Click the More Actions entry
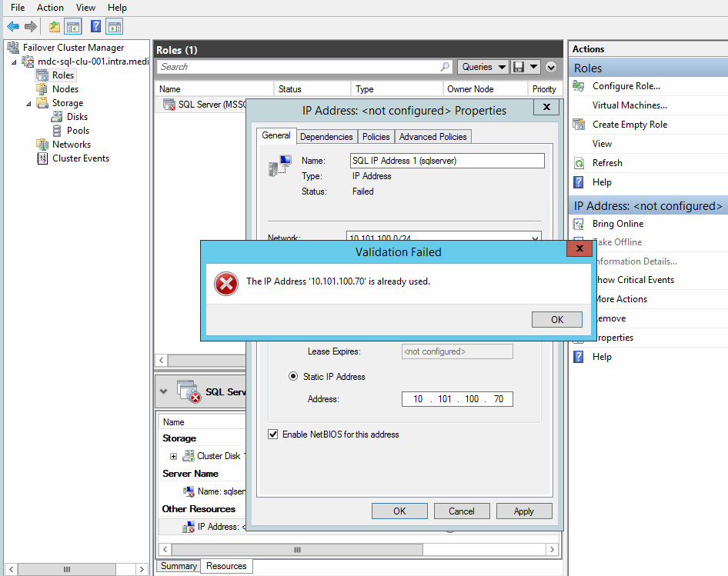Screen dimensions: 728x576 [x=622, y=299]
